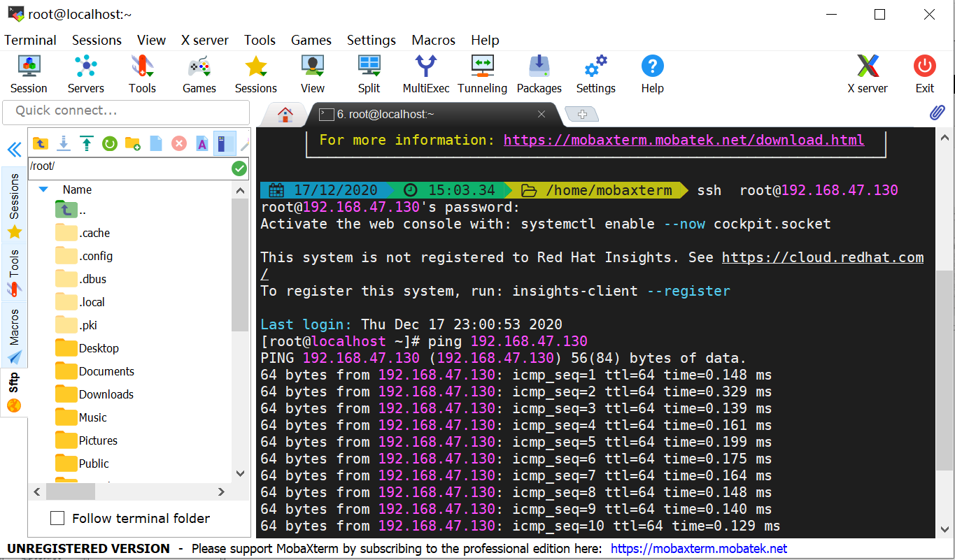The height and width of the screenshot is (560, 955).
Task: Switch to the Tools side tab
Action: (14, 273)
